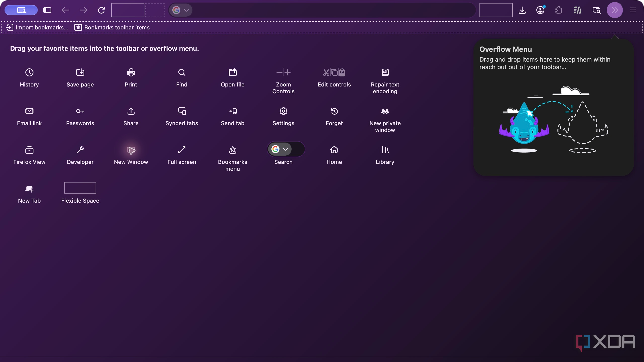Screen dimensions: 644x362
Task: Select the Repair text encoding icon
Action: [385, 72]
